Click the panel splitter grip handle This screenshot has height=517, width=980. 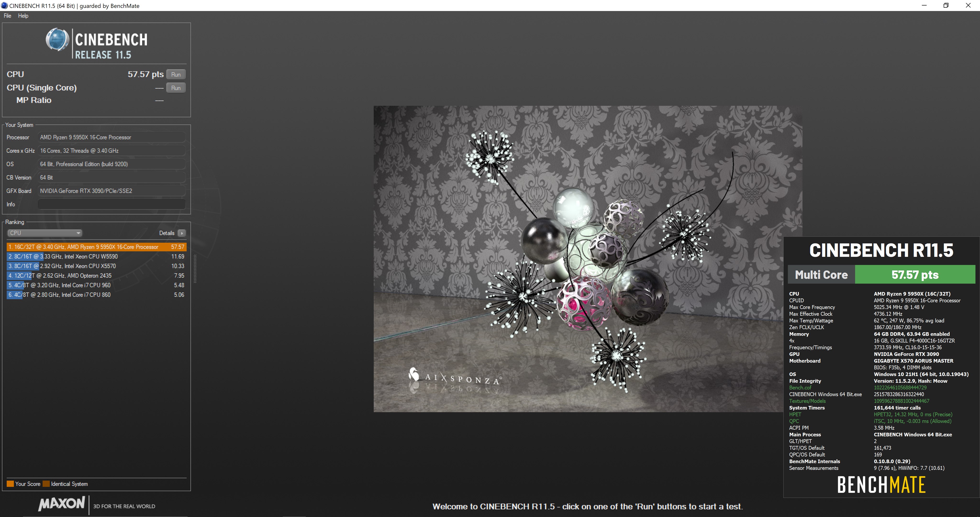coord(195,268)
